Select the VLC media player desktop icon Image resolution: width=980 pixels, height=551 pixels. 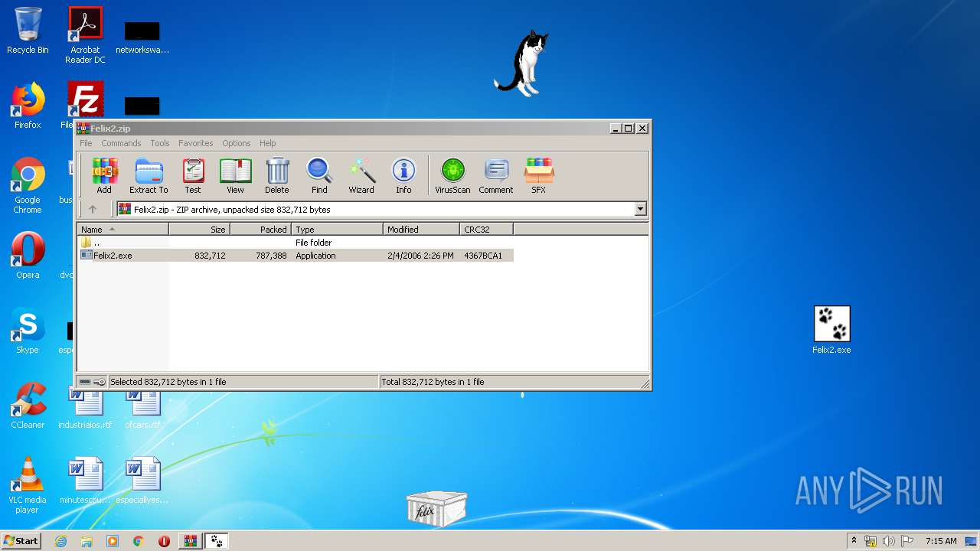[28, 485]
